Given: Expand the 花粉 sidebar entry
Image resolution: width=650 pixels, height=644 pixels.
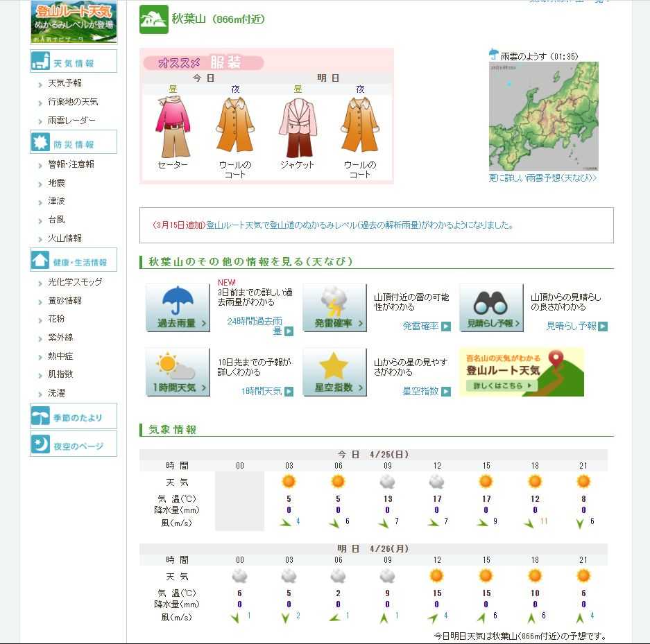Looking at the screenshot, I should click(55, 319).
